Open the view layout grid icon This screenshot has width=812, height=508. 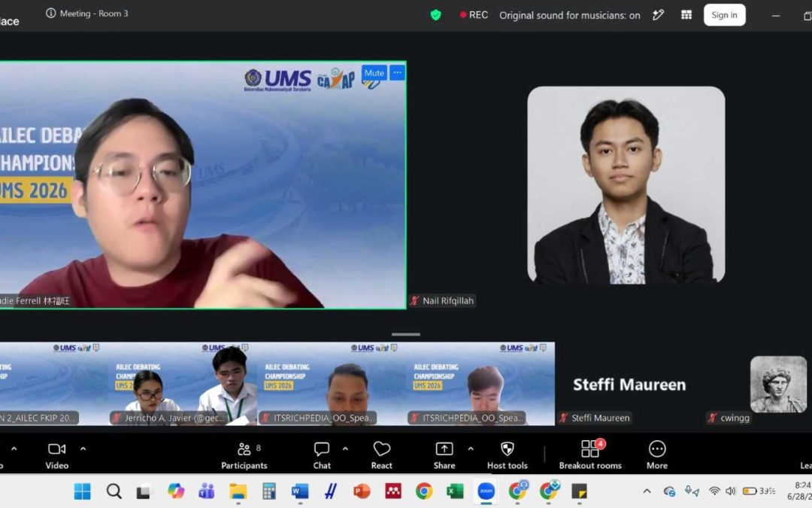click(686, 15)
